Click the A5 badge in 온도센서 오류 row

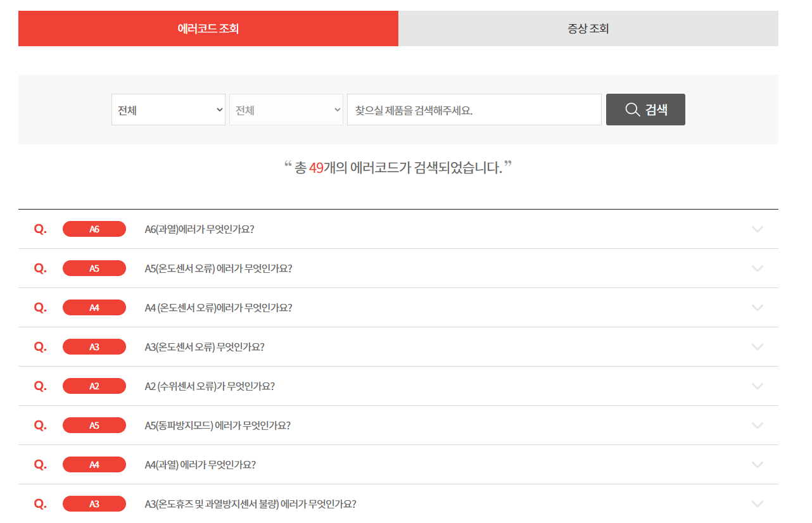(94, 268)
